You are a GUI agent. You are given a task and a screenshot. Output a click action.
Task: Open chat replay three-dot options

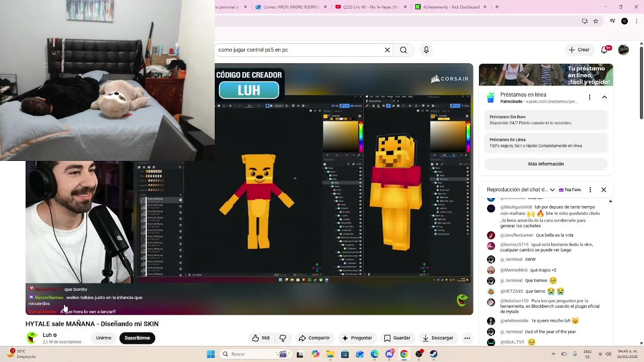pos(590,190)
